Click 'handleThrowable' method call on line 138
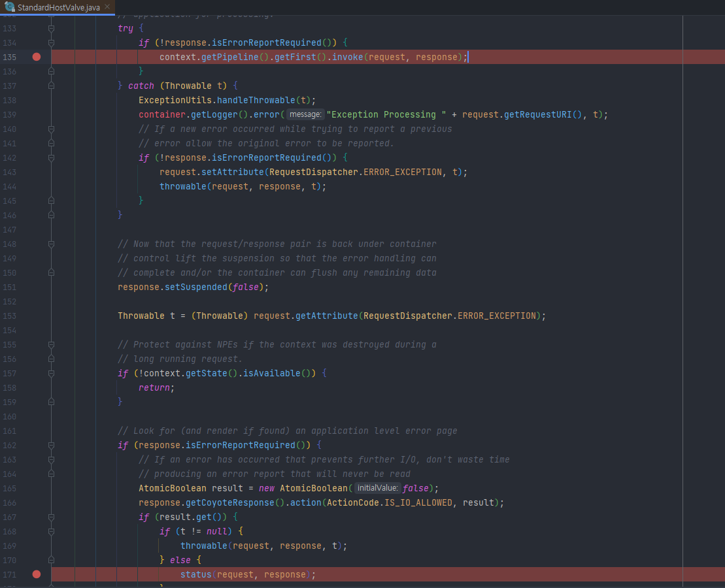725x588 pixels. (x=256, y=101)
